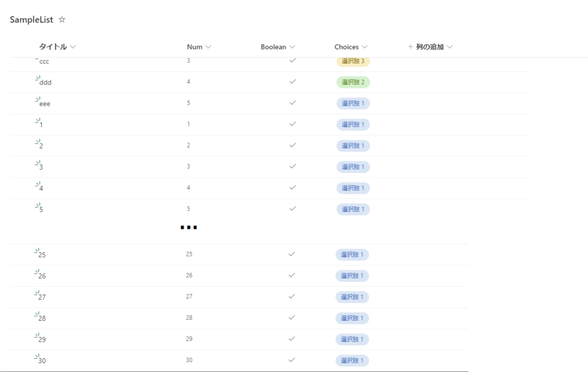The width and height of the screenshot is (588, 372).
Task: Open the item titled 29
Action: [x=42, y=340]
